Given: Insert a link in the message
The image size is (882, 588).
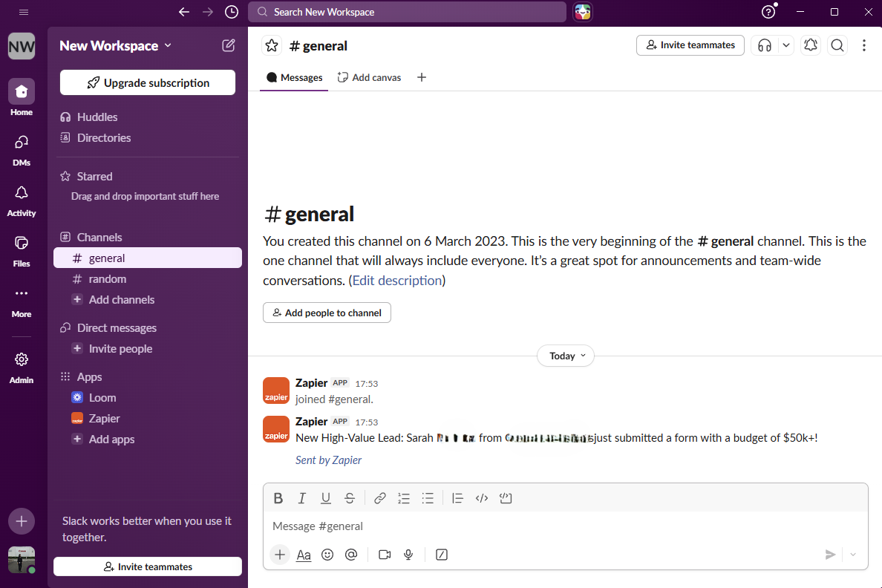Looking at the screenshot, I should point(380,498).
